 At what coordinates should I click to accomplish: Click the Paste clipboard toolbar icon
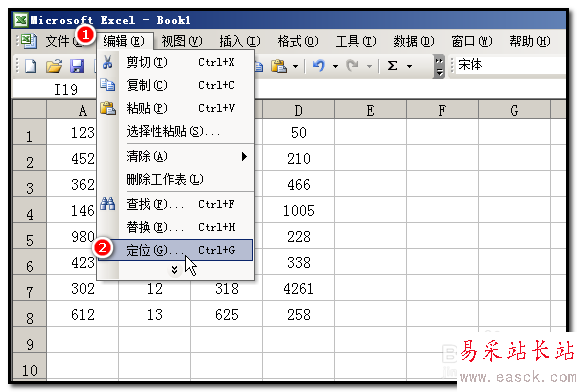click(x=279, y=66)
